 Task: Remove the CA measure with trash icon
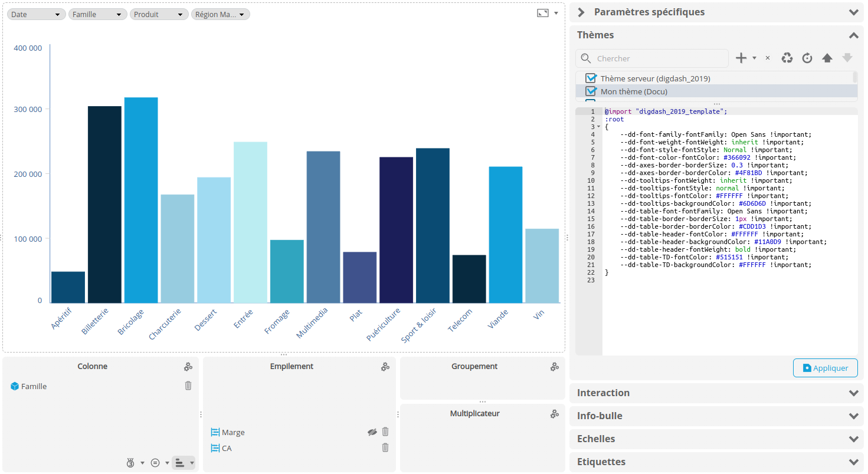385,447
